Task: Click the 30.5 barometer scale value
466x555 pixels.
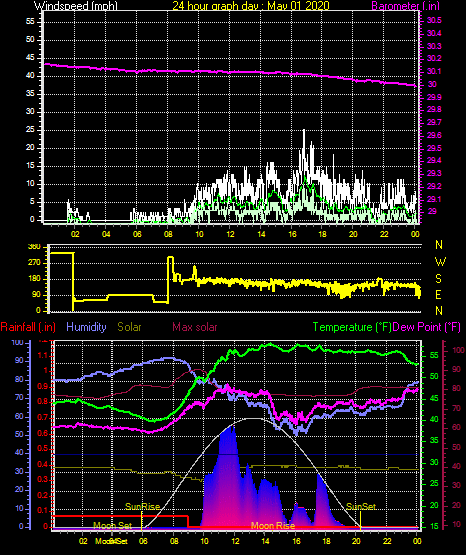Action: [434, 21]
